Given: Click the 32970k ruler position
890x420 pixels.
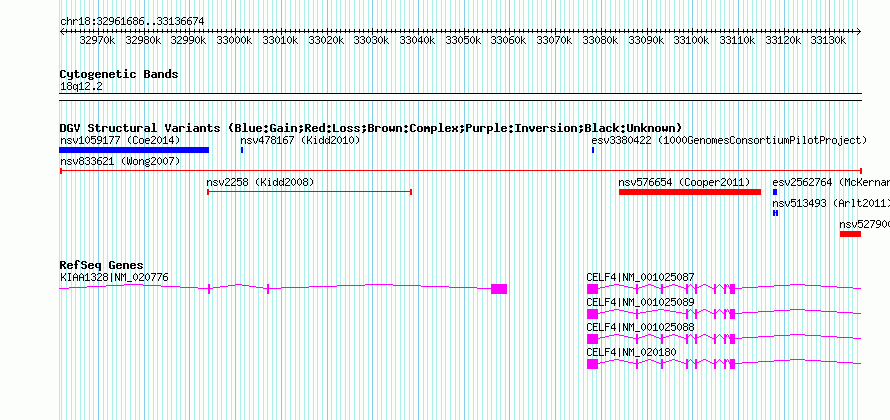Looking at the screenshot, I should [98, 41].
